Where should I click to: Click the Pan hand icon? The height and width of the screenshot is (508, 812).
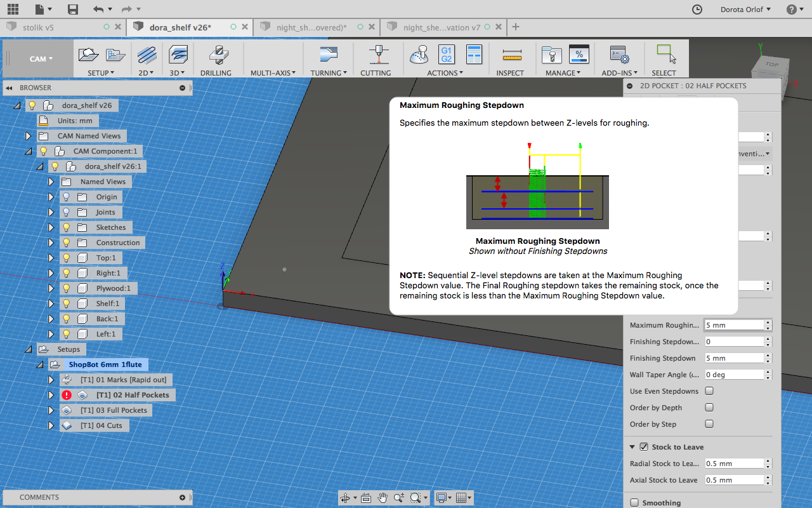click(x=383, y=498)
